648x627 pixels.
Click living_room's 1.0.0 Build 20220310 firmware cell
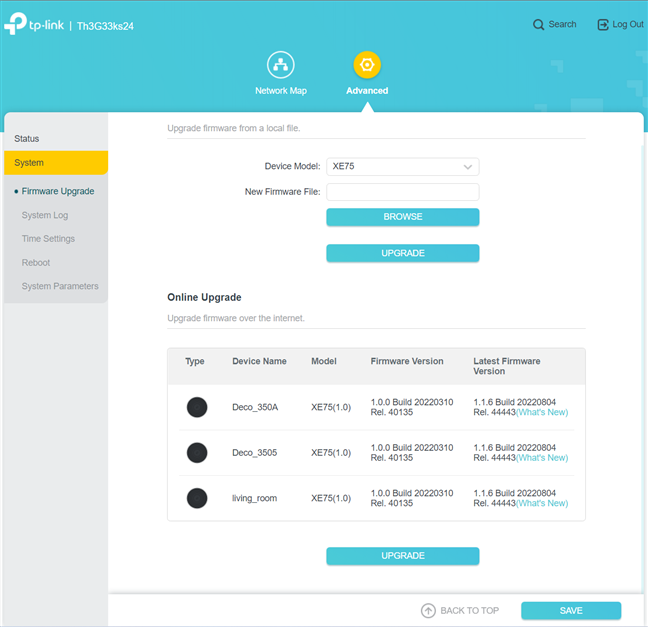[412, 498]
